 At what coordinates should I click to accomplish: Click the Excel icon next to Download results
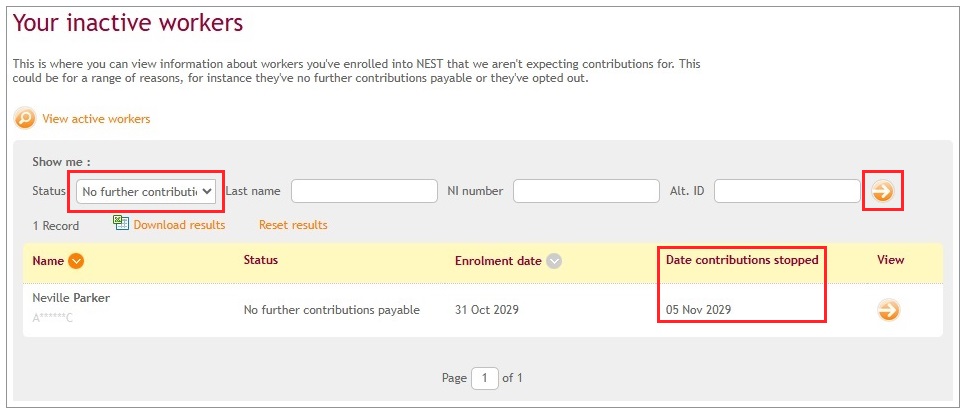pos(121,223)
